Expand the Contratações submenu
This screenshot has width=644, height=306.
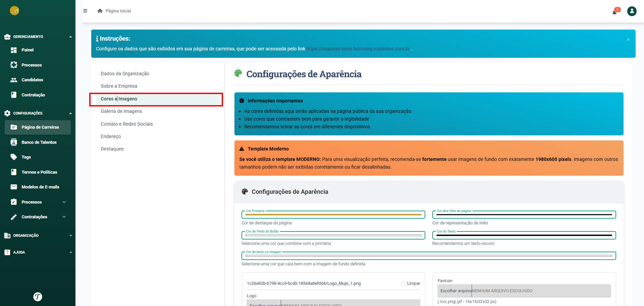coord(64,217)
